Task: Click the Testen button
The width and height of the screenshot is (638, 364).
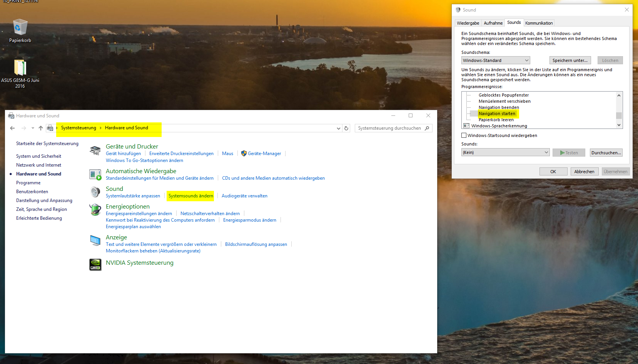Action: pos(569,153)
